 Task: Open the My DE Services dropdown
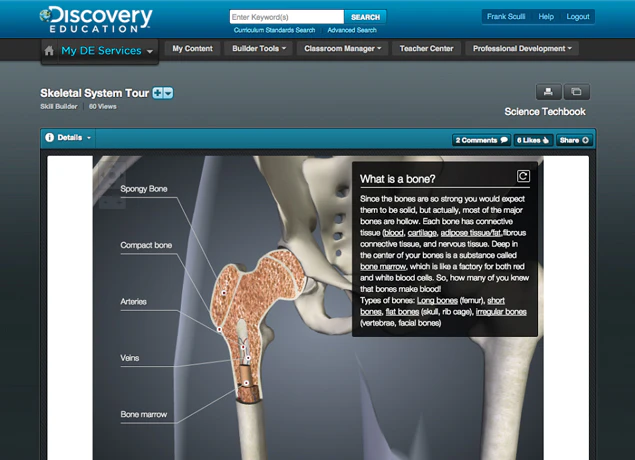point(107,51)
